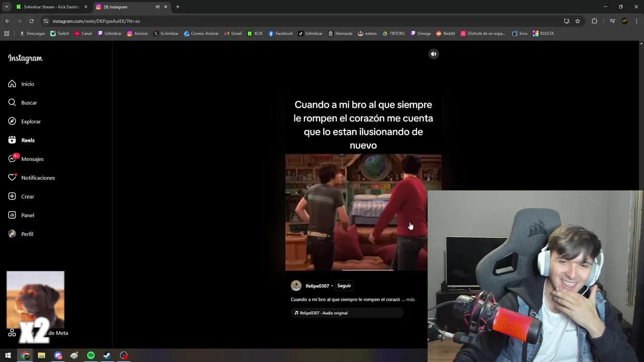Click Crear to make a new post
Screen dimensions: 644x362
tap(21, 197)
